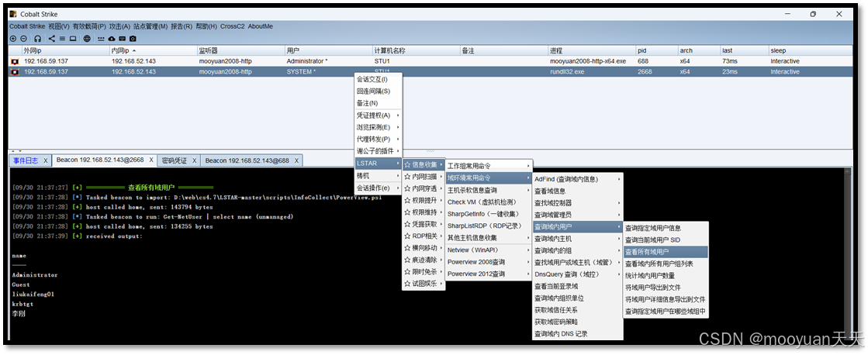
Task: Sort by the 监听器 column header
Action: tap(240, 51)
